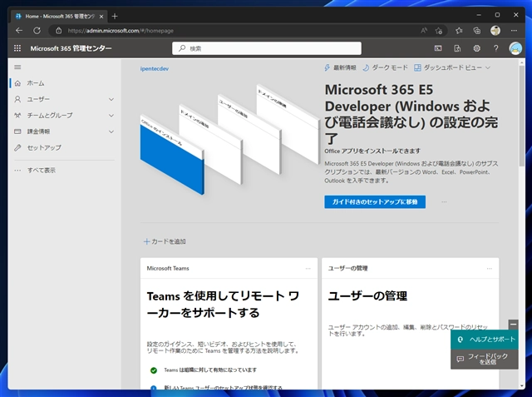Viewport: 532px width, 397px height.
Task: Expand the 課金情報 navigation section
Action: (111, 132)
